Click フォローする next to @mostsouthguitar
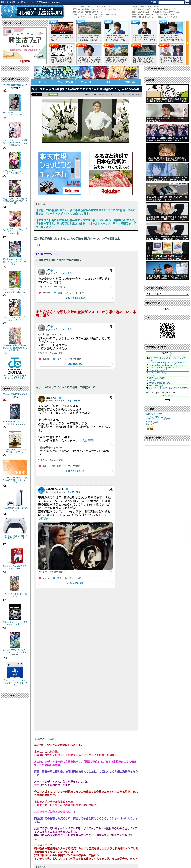This screenshot has width=191, height=868. [74, 492]
